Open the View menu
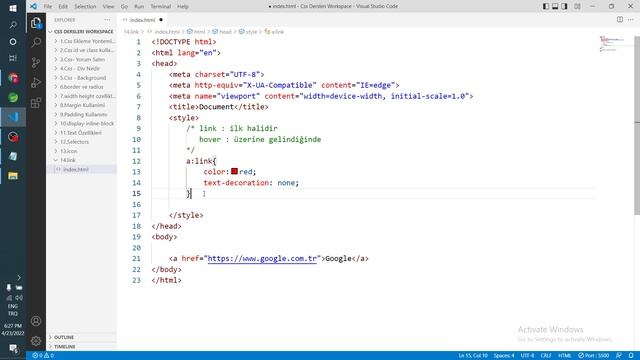 click(x=108, y=6)
